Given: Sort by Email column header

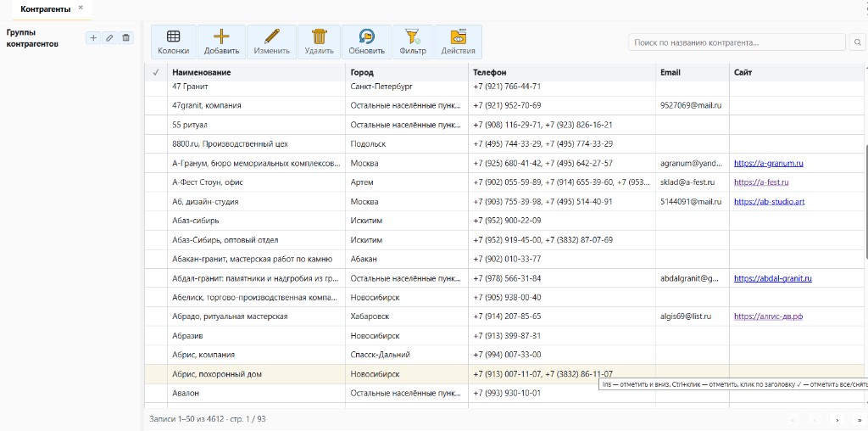Looking at the screenshot, I should (x=693, y=73).
